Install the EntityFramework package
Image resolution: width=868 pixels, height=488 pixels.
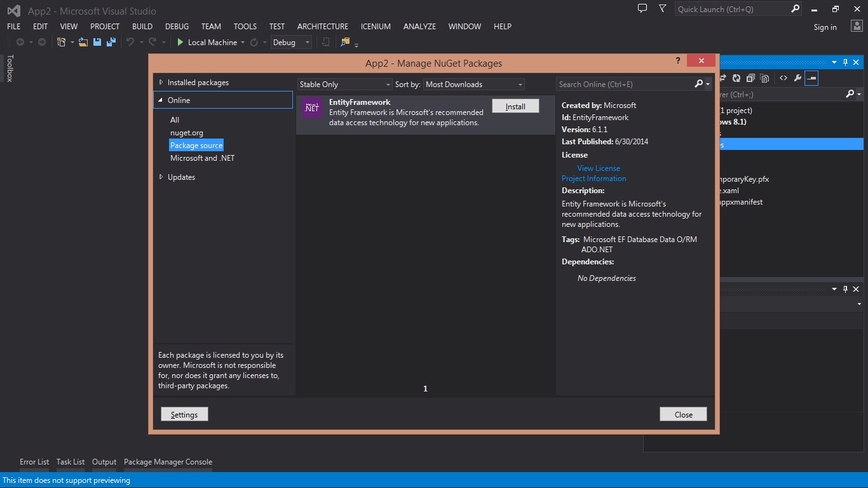click(x=515, y=107)
